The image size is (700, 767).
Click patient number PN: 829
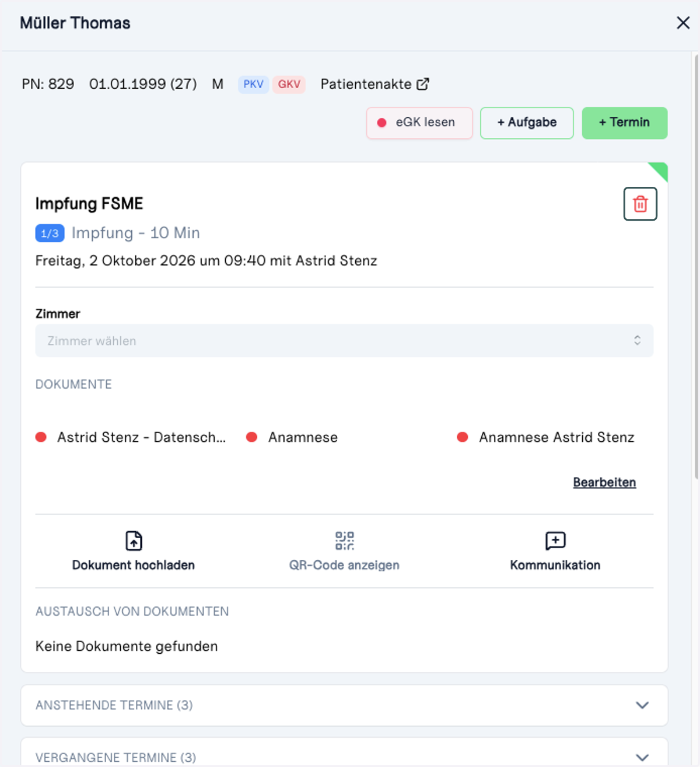(x=48, y=84)
